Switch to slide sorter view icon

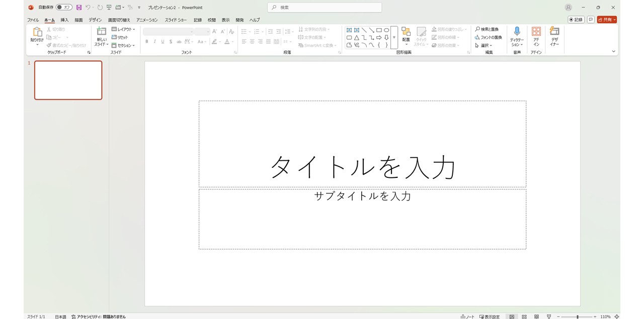point(524,316)
